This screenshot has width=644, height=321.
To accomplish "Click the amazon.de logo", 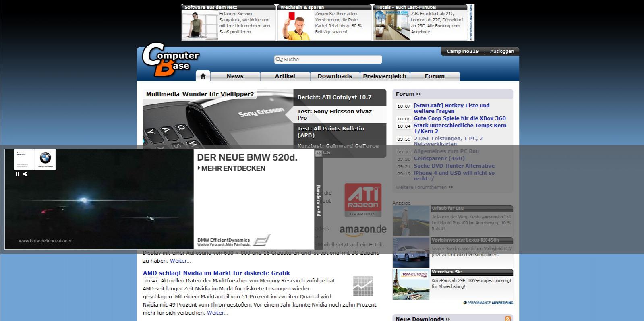I will pos(363,230).
